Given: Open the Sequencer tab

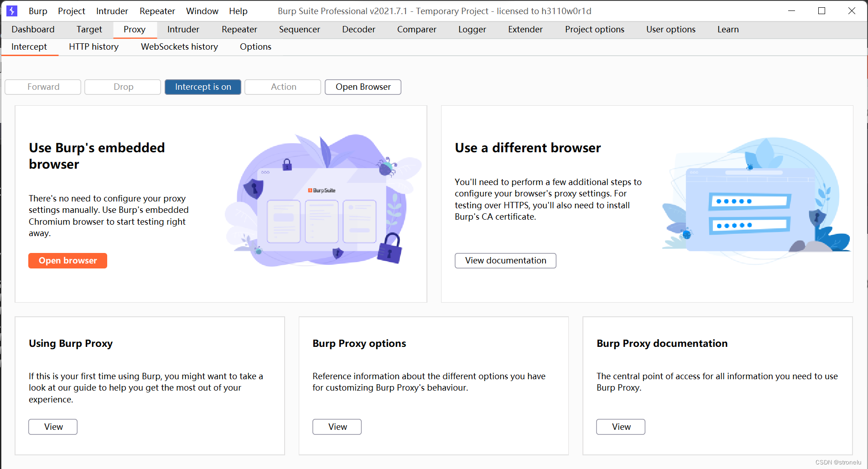Looking at the screenshot, I should 300,30.
